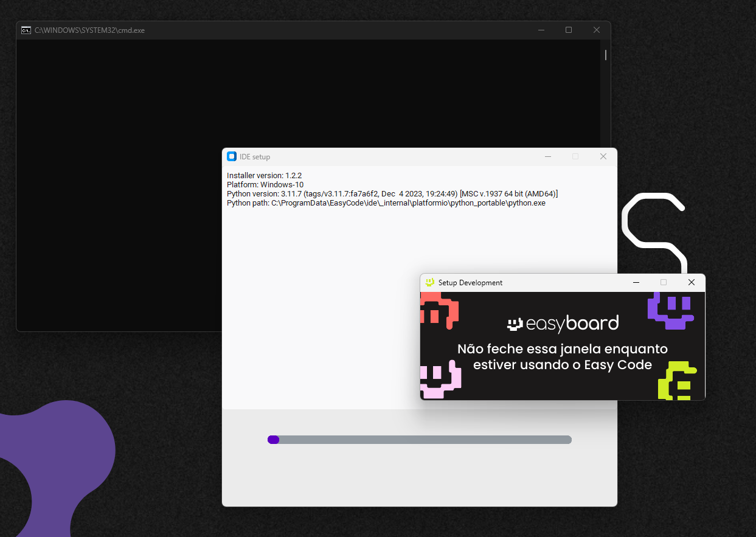Click the cmd.exe title bar icon
Screen dimensions: 756x537
26,30
